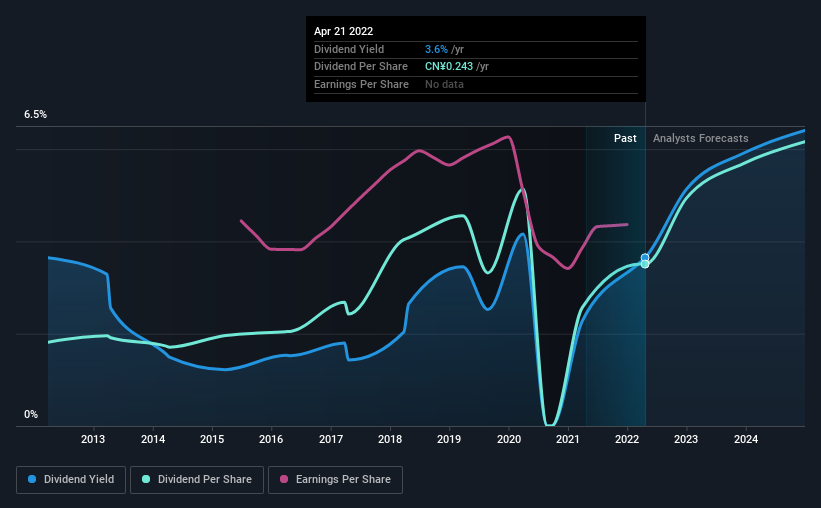This screenshot has height=508, width=821.
Task: Click the teal Dividend Per Share data point marker
Action: pos(645,264)
